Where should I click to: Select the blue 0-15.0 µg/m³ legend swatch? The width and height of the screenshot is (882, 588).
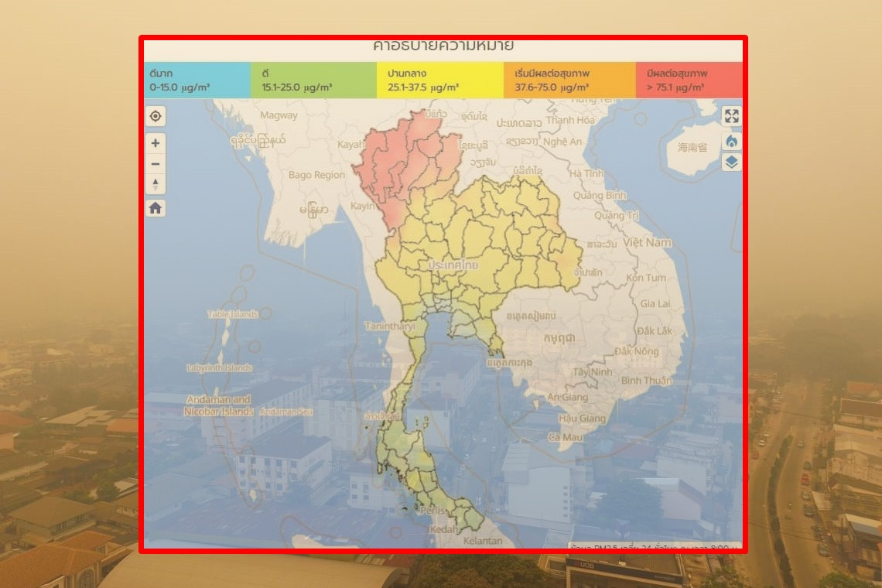point(197,80)
